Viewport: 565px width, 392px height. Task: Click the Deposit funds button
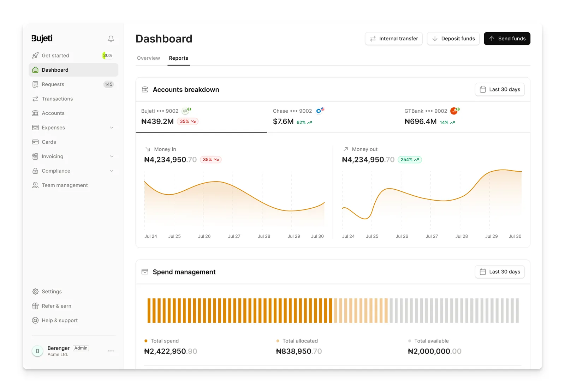pyautogui.click(x=453, y=39)
